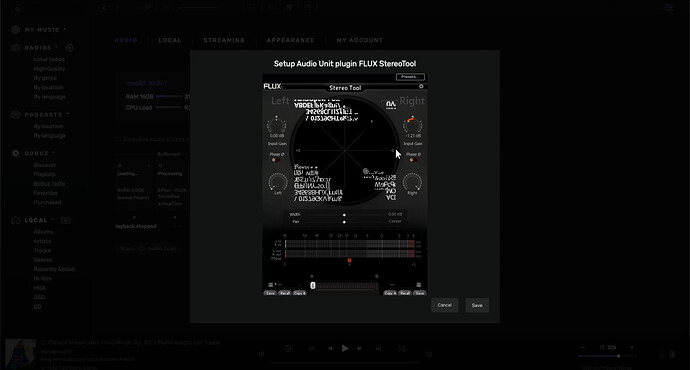
Task: Select the Podcasts section icon
Action: click(x=15, y=114)
